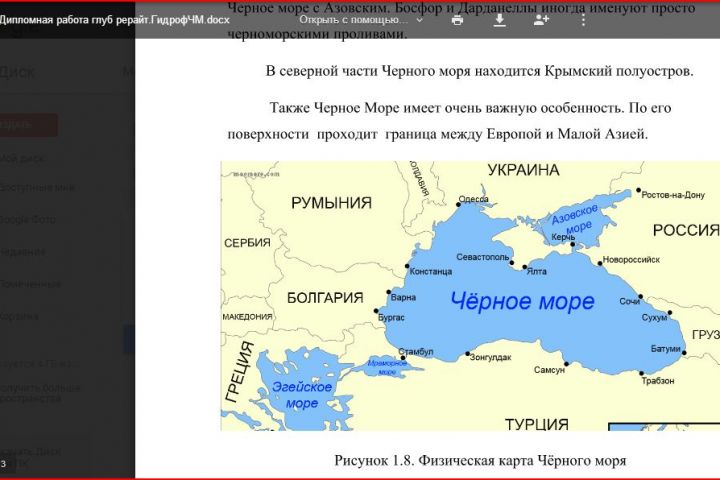Click 'ТУРЦИЯ' country label on map
The image size is (720, 480).
pyautogui.click(x=537, y=424)
